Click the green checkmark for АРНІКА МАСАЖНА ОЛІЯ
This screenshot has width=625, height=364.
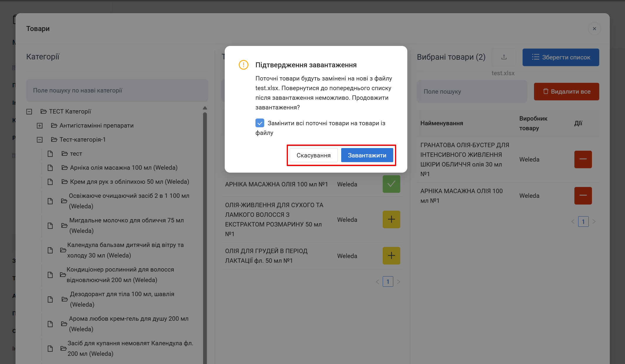pos(391,184)
